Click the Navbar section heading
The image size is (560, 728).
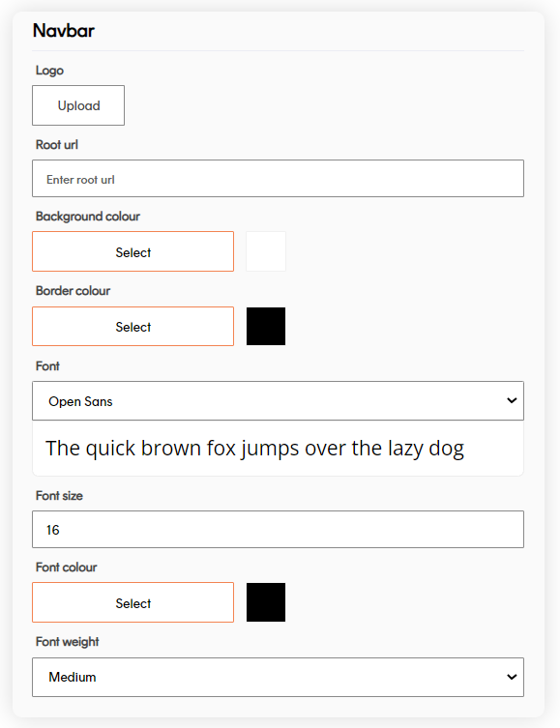[x=64, y=31]
